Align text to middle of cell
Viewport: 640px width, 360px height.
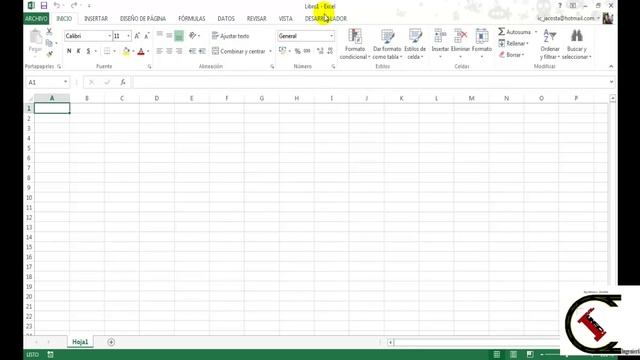[169, 36]
